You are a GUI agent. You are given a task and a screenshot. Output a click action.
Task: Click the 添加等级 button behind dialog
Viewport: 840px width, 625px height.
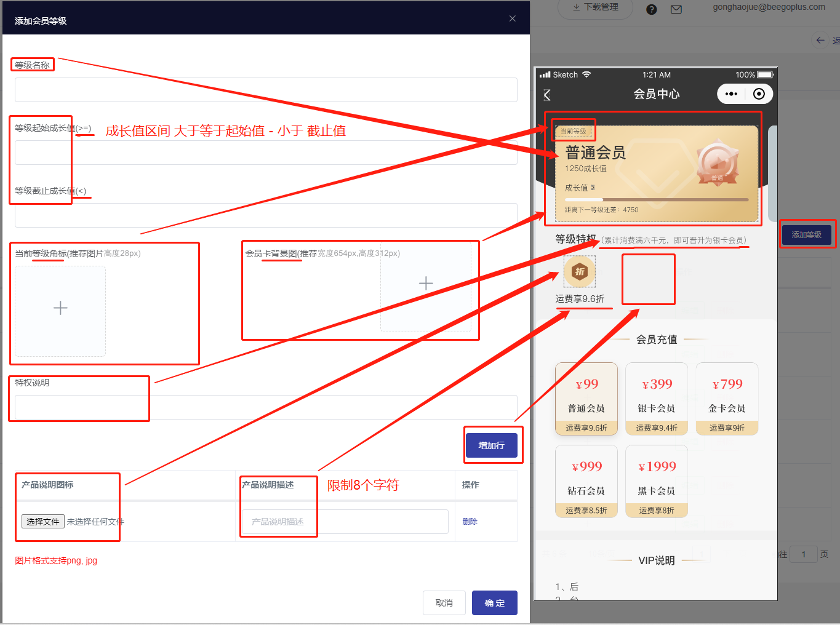(x=806, y=235)
